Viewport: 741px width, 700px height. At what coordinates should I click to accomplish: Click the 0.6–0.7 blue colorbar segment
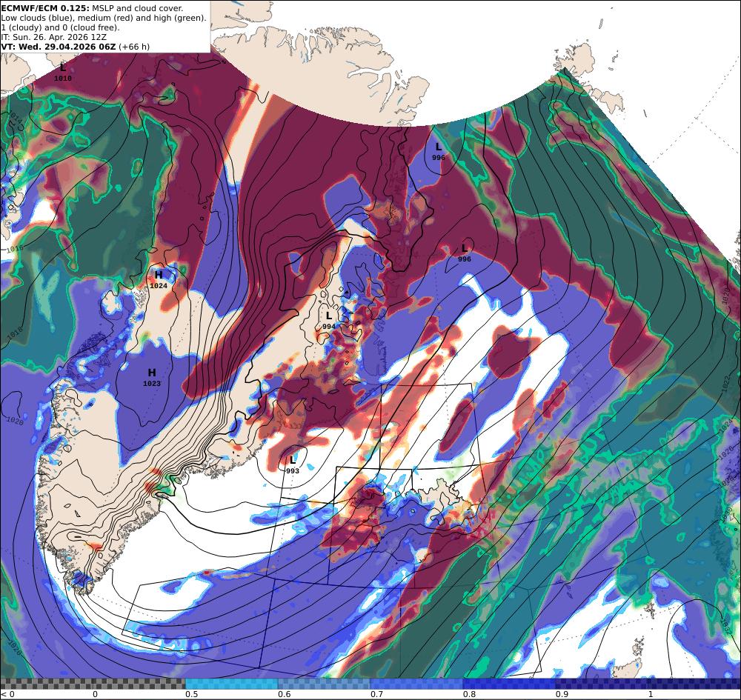pyautogui.click(x=325, y=684)
